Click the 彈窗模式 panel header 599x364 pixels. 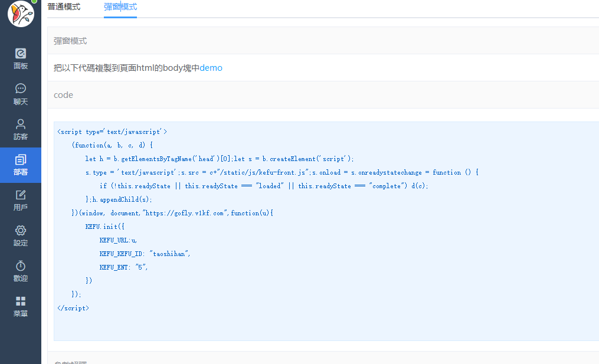[70, 41]
